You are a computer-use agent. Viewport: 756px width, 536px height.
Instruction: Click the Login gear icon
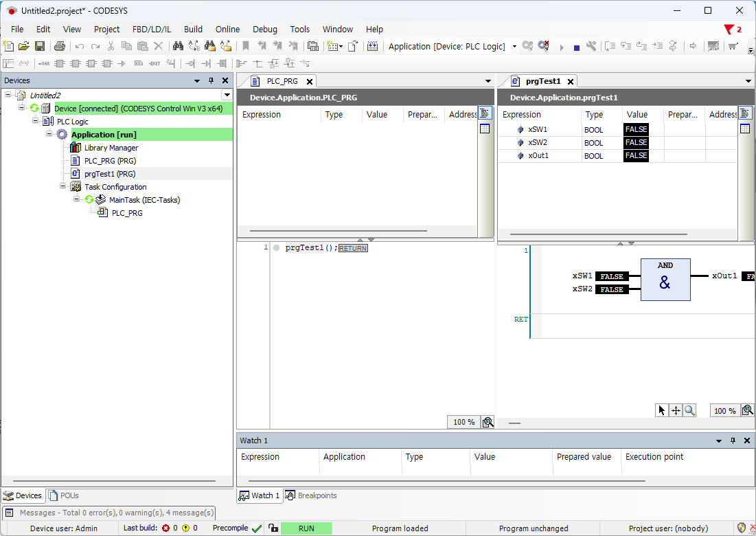tap(527, 46)
